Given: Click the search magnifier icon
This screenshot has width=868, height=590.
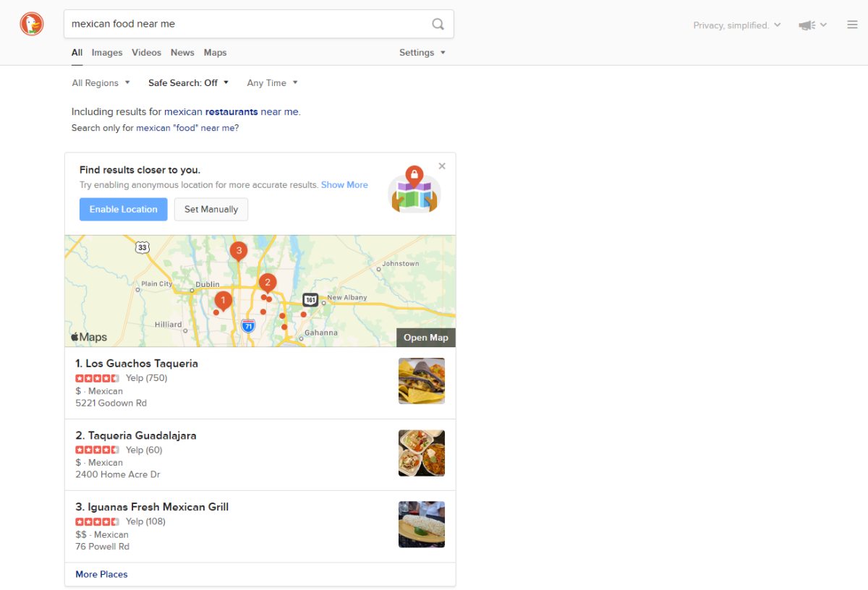Looking at the screenshot, I should (x=438, y=24).
